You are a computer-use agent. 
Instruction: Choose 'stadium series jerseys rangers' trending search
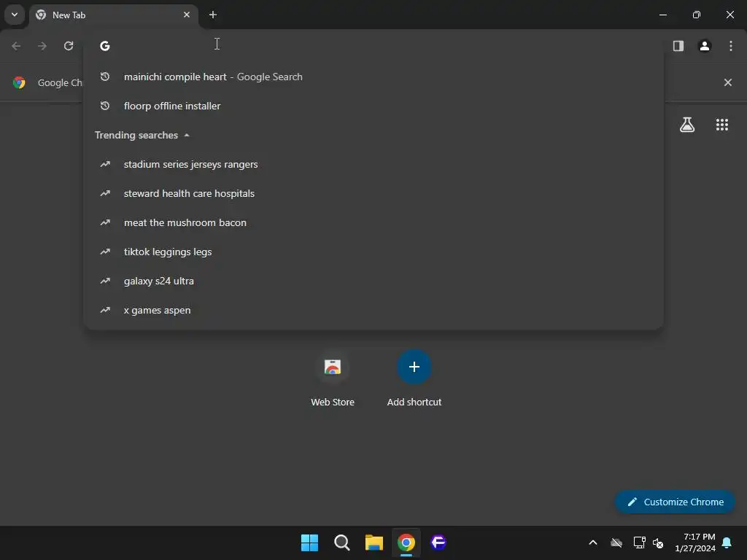[x=373, y=164]
